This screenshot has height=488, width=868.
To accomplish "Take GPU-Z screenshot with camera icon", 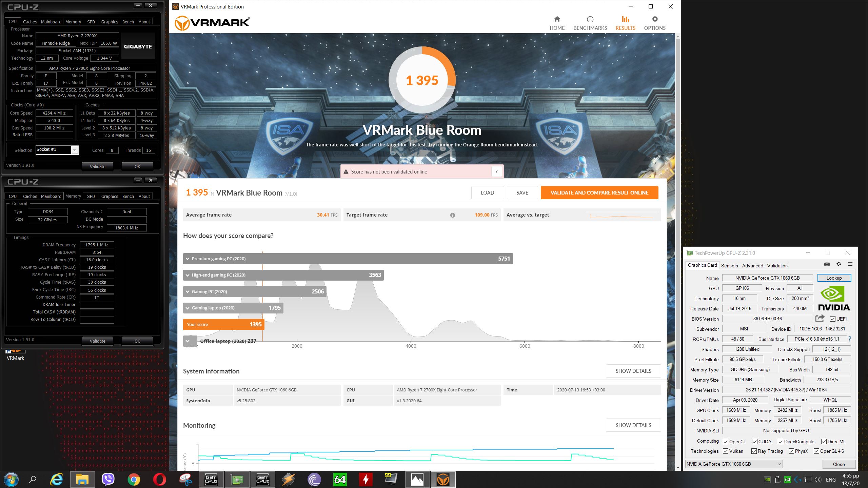I will (827, 264).
